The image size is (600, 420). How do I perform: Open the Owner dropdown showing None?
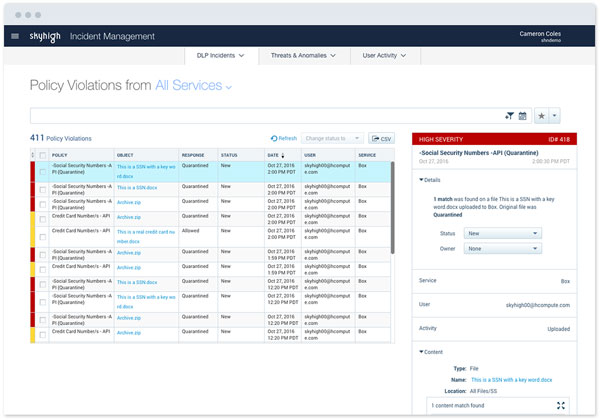(x=502, y=248)
